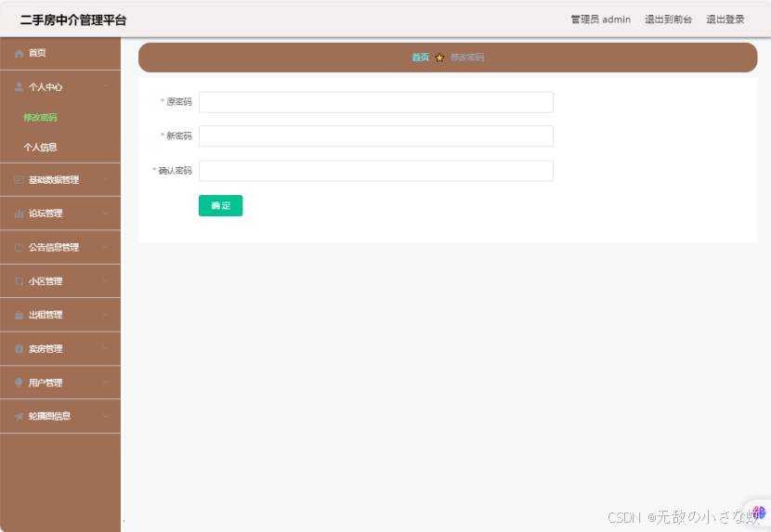Click the briefcase icon beside 出租管理
The width and height of the screenshot is (771, 532).
(x=19, y=315)
